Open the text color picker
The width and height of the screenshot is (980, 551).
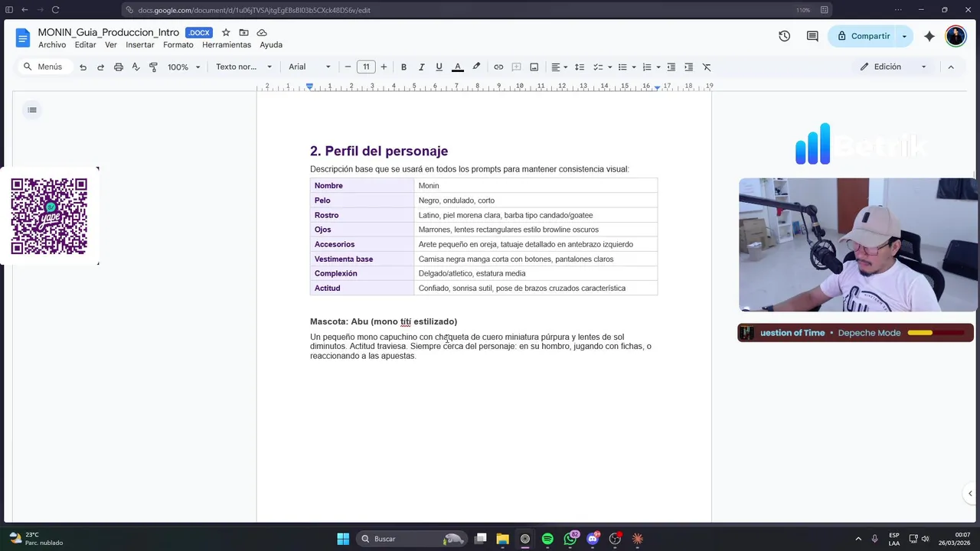point(458,67)
